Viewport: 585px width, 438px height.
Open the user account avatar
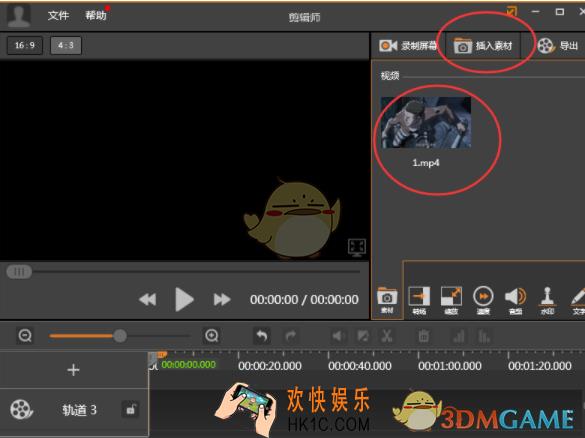pos(19,16)
